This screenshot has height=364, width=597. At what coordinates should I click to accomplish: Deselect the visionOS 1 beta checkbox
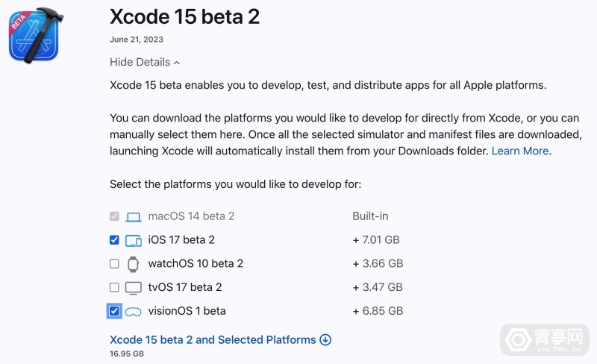click(x=114, y=311)
